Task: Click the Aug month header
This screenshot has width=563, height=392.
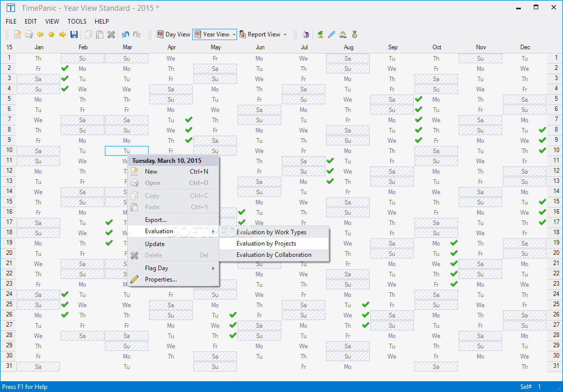Action: [x=348, y=47]
